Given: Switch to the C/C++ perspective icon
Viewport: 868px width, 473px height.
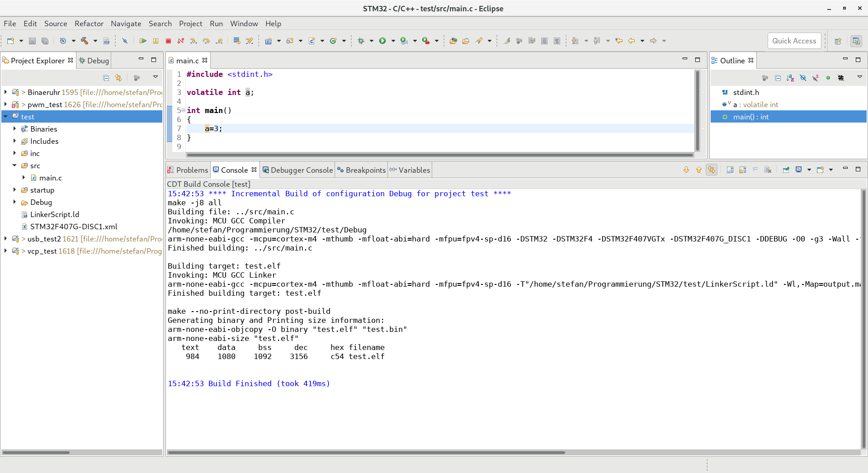Looking at the screenshot, I should coord(856,41).
